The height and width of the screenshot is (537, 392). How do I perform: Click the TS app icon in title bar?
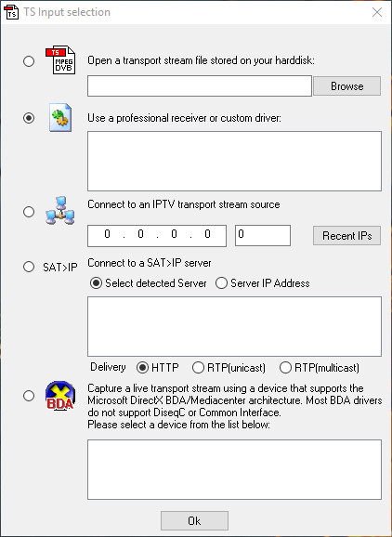pos(12,12)
